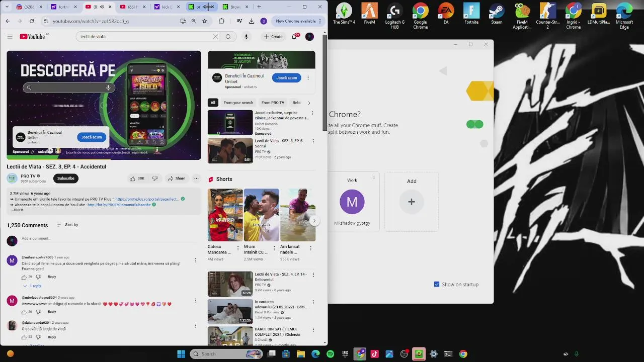
Task: Add a new Chrome profile
Action: [x=412, y=202]
